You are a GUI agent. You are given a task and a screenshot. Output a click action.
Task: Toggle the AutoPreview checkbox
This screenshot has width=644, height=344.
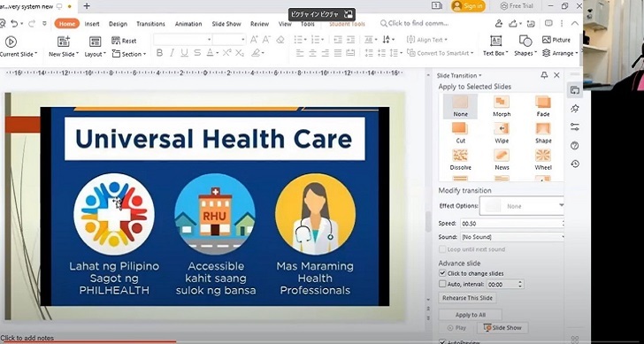point(442,341)
